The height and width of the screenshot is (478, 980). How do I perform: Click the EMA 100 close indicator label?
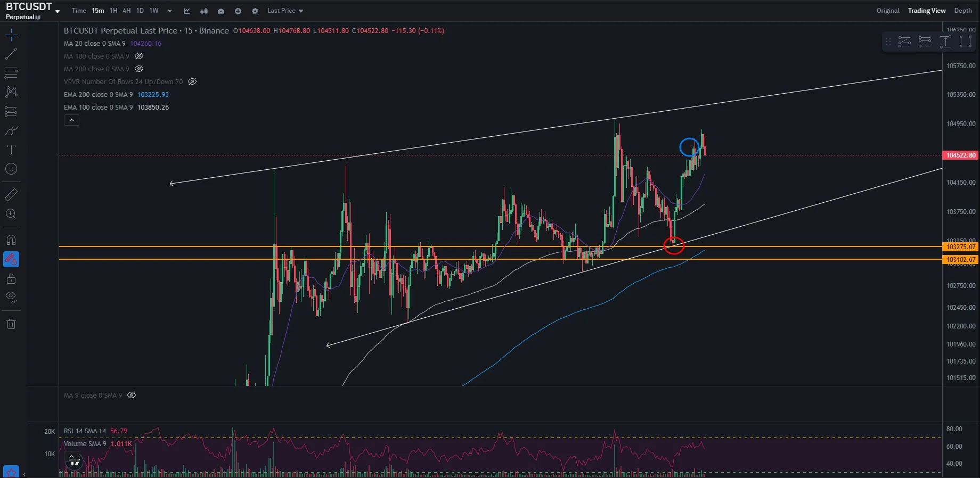[x=99, y=108]
